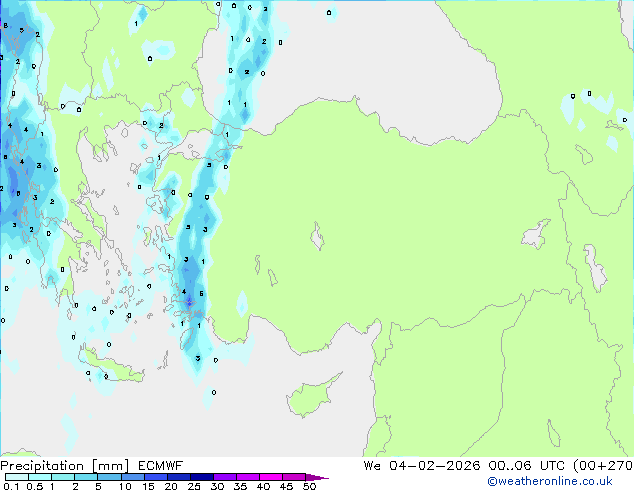Click the 'ECMWF' model label
The height and width of the screenshot is (490, 634).
[161, 466]
